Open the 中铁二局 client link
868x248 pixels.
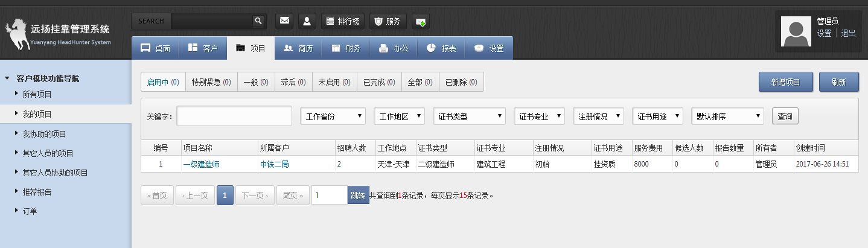pos(275,164)
